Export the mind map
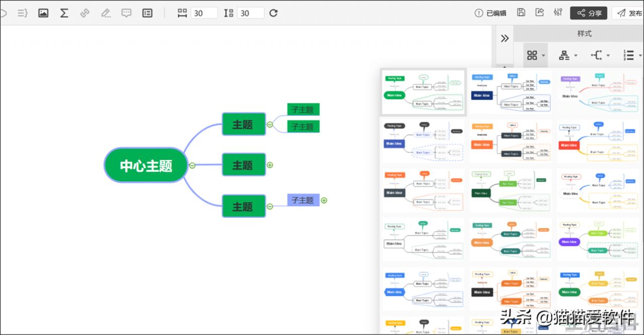The width and height of the screenshot is (644, 335). point(540,13)
